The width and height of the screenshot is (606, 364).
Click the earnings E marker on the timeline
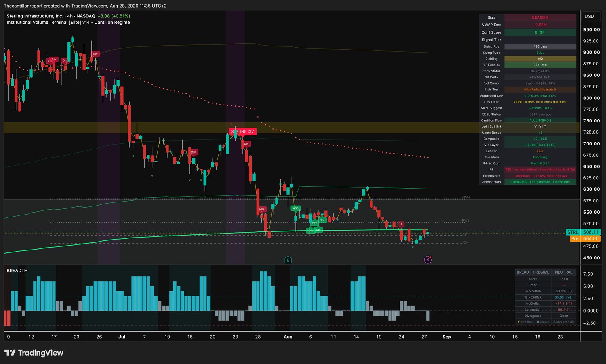pyautogui.click(x=288, y=260)
